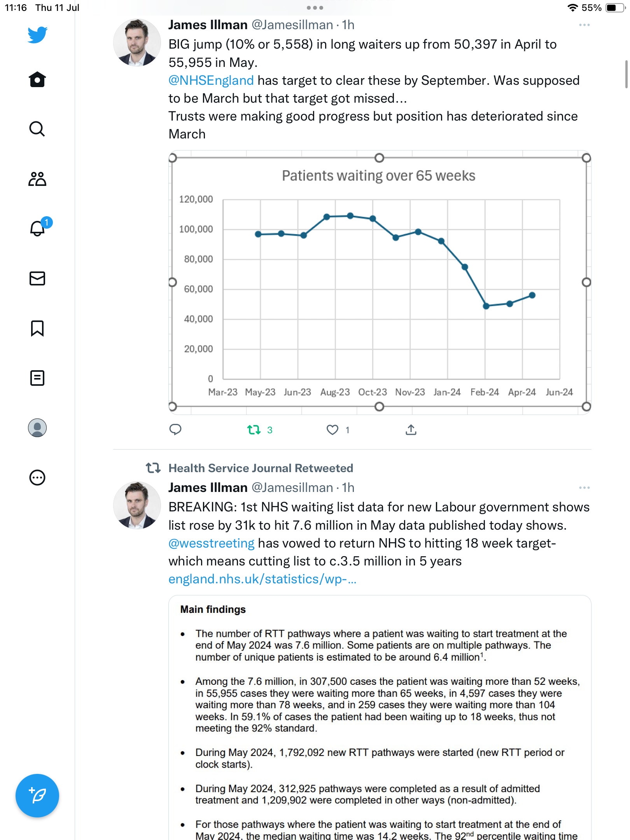Screen dimensions: 630x840
Task: Open the @wesstreeting mention link
Action: pyautogui.click(x=212, y=543)
